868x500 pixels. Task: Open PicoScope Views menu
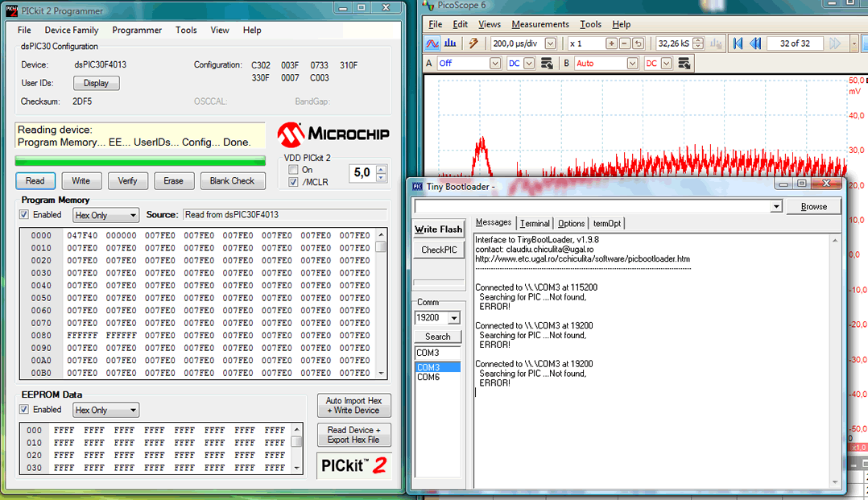(x=490, y=24)
